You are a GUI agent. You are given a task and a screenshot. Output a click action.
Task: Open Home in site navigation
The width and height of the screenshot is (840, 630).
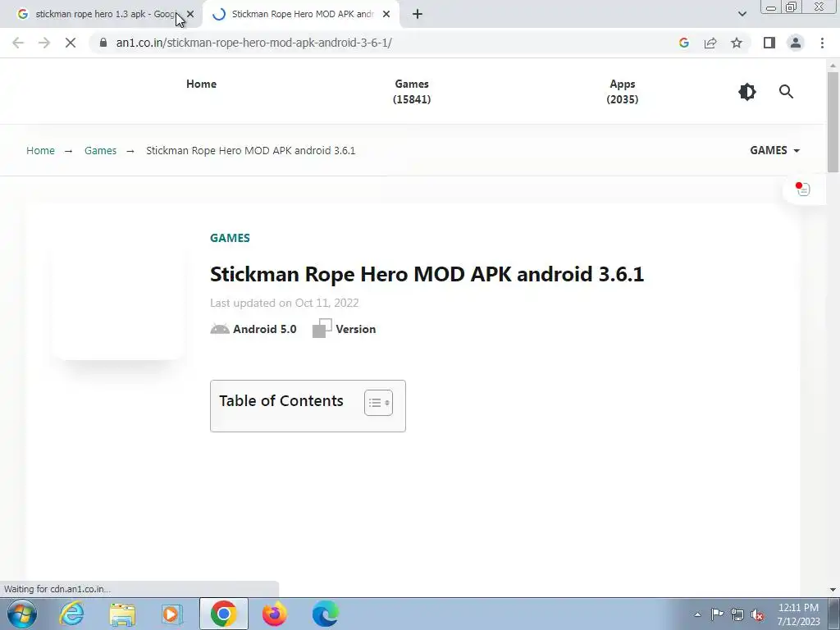coord(202,84)
